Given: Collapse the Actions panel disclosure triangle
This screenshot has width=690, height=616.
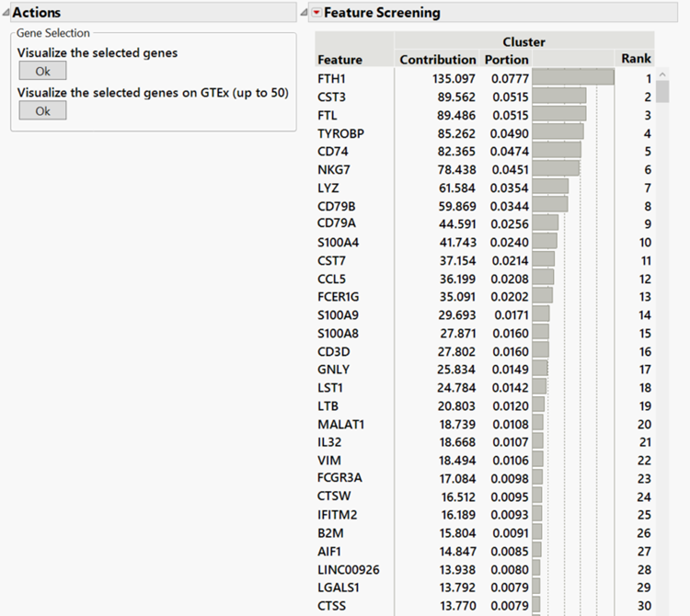Looking at the screenshot, I should [6, 14].
